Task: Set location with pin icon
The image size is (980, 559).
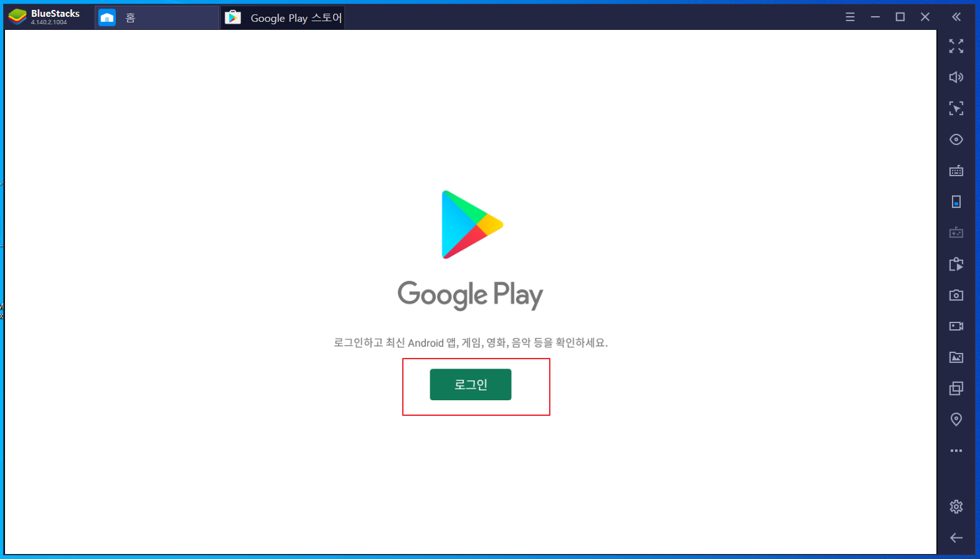Action: click(x=956, y=420)
